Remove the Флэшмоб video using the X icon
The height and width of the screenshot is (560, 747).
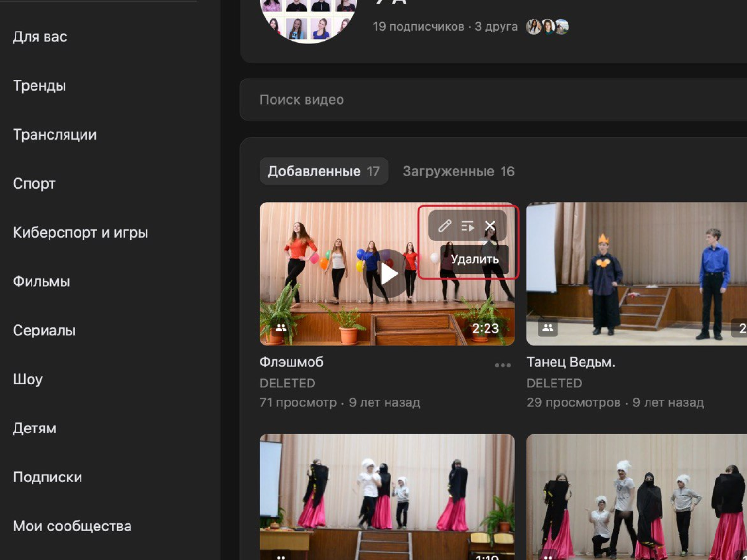(490, 226)
